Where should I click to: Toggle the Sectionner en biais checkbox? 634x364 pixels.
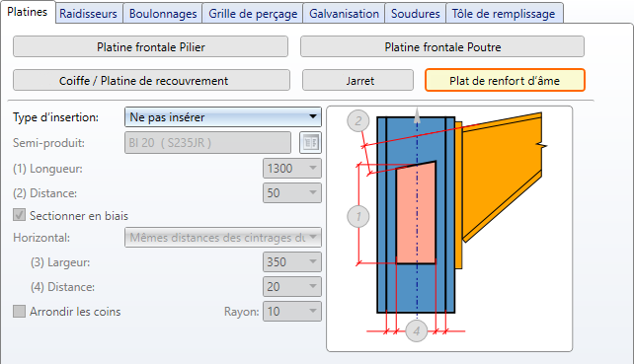tap(19, 215)
